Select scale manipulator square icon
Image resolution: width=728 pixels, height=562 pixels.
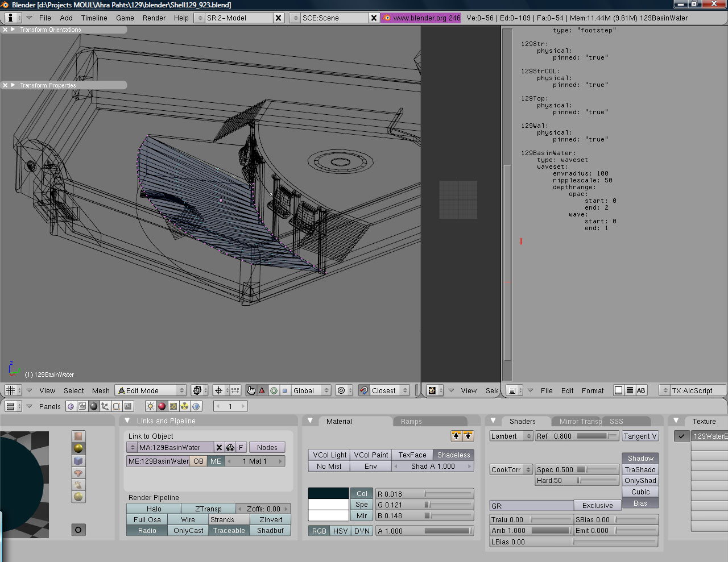[x=285, y=390]
